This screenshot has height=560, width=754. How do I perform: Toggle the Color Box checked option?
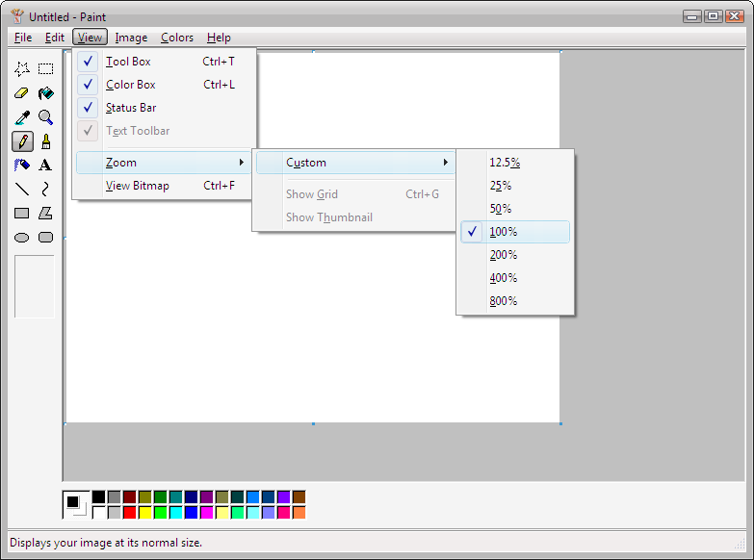point(164,85)
